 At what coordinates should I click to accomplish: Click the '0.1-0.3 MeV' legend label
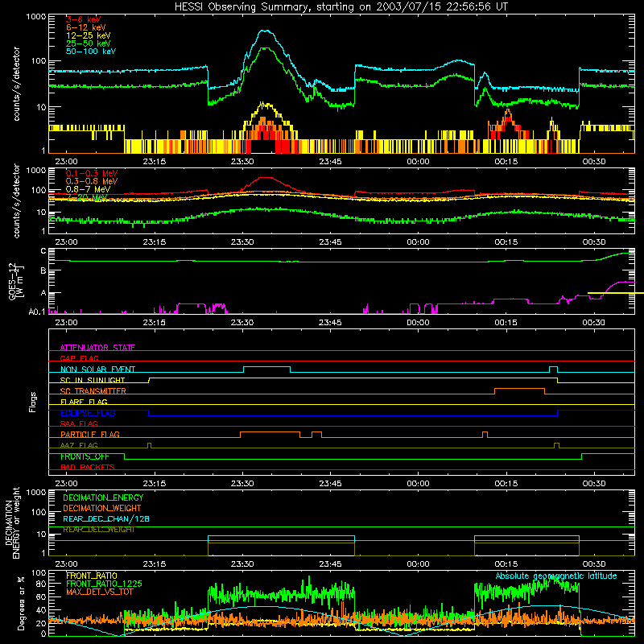[x=92, y=173]
